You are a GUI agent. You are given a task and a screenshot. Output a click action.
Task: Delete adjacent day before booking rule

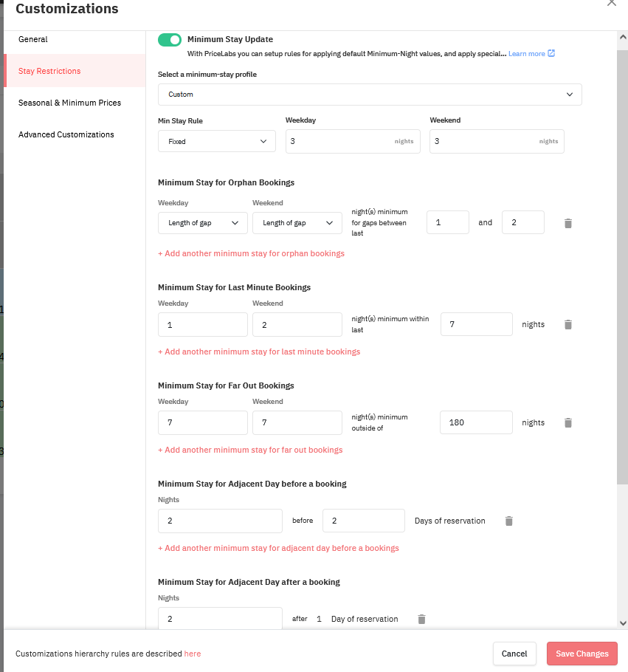pos(509,521)
